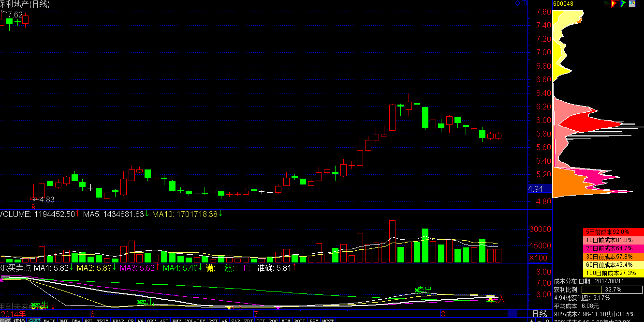Open the info panel icon at top right
644x322 pixels.
coord(632,4)
